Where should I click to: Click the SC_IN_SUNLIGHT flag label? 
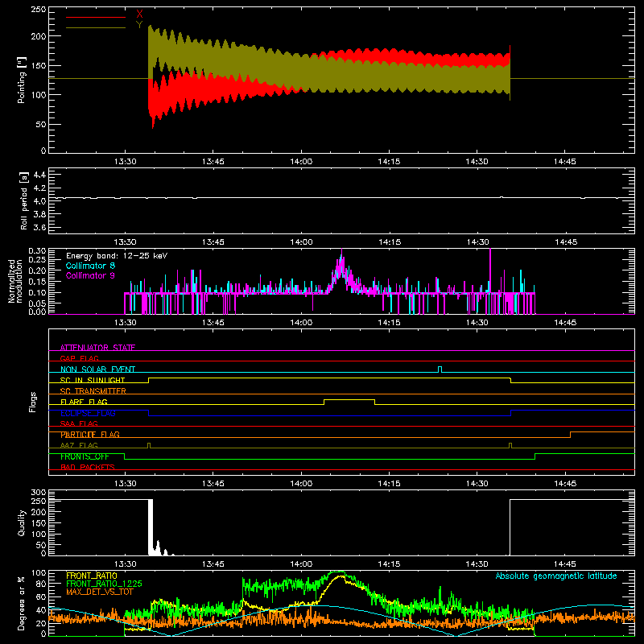coord(93,380)
